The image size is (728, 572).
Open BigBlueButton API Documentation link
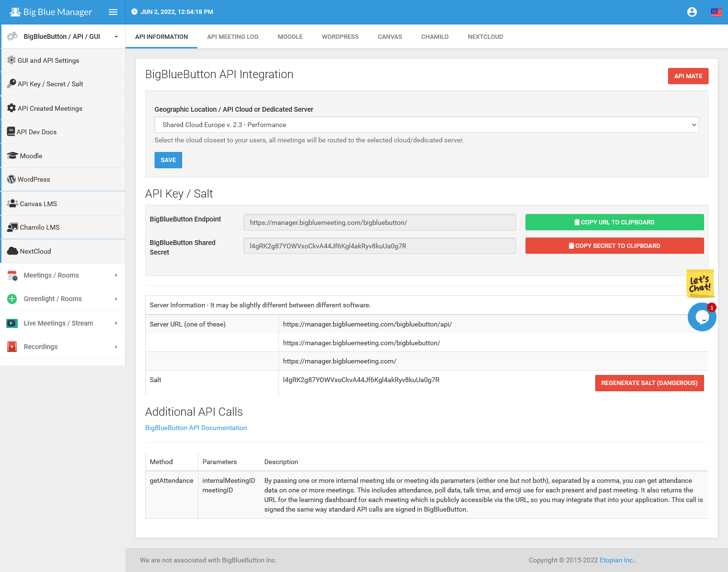coord(196,428)
